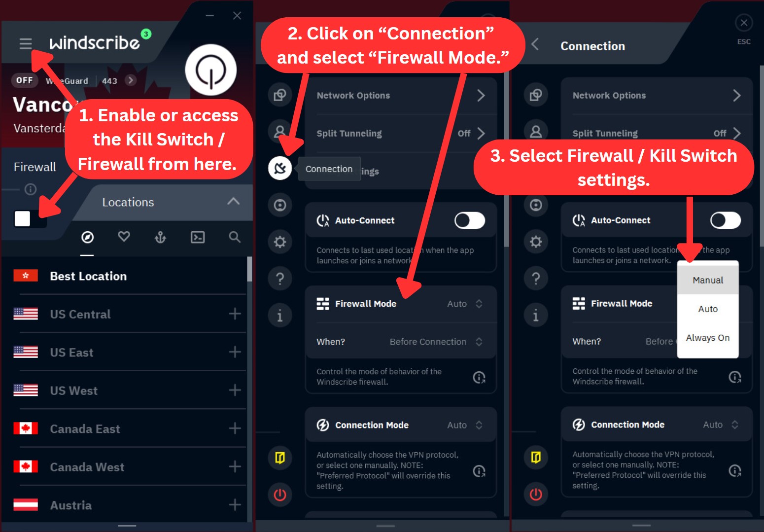Toggle the Firewall switch in main window
Screen dimensions: 764x532
30,218
